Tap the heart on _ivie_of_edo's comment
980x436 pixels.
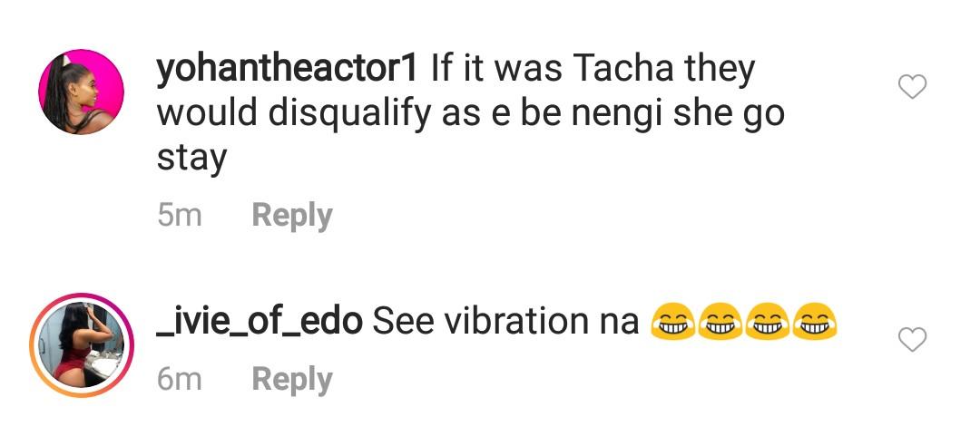pos(911,340)
